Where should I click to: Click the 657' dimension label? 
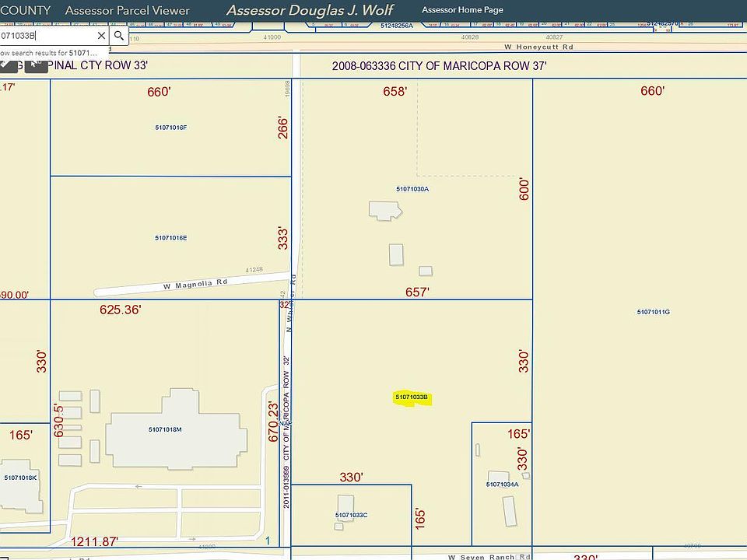click(x=417, y=292)
